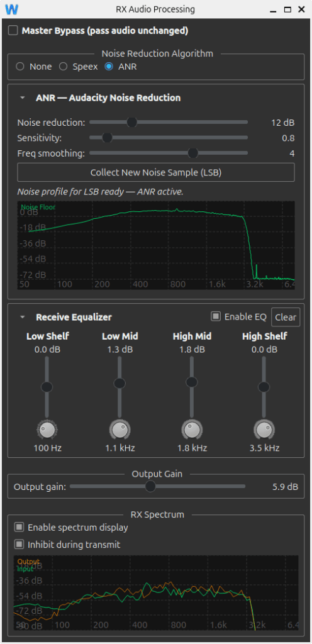
Task: Maximize the RX Audio Processing window
Action: click(x=287, y=9)
